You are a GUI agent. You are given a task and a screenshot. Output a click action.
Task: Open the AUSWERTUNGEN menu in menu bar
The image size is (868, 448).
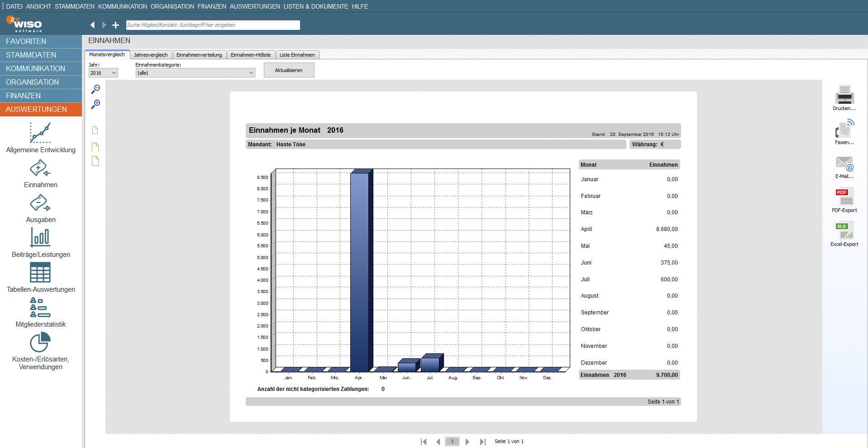(254, 6)
